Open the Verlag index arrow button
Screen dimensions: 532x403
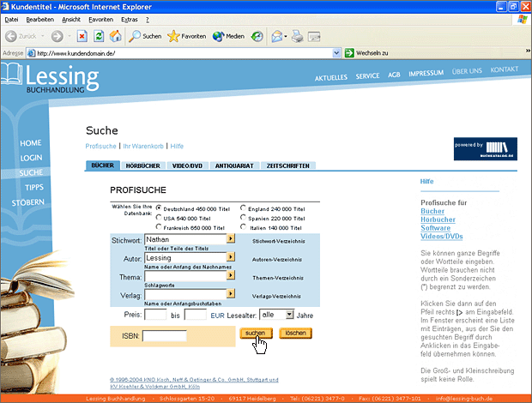231,293
